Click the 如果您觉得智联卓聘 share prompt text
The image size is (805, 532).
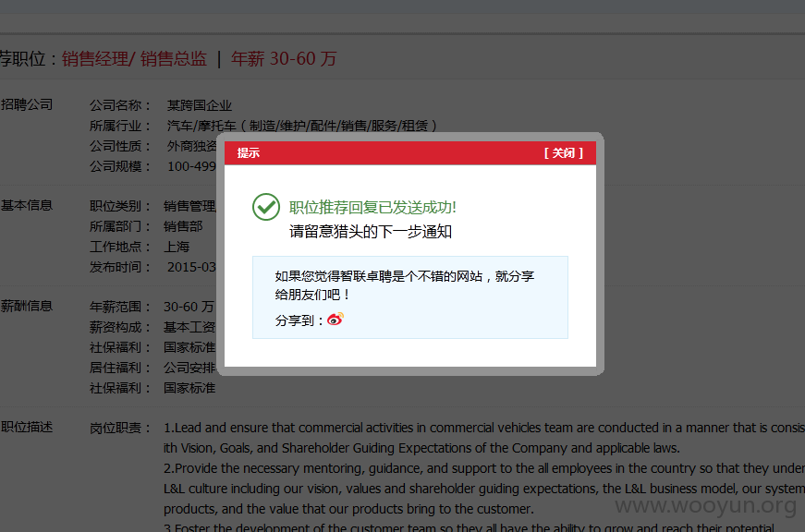(405, 285)
